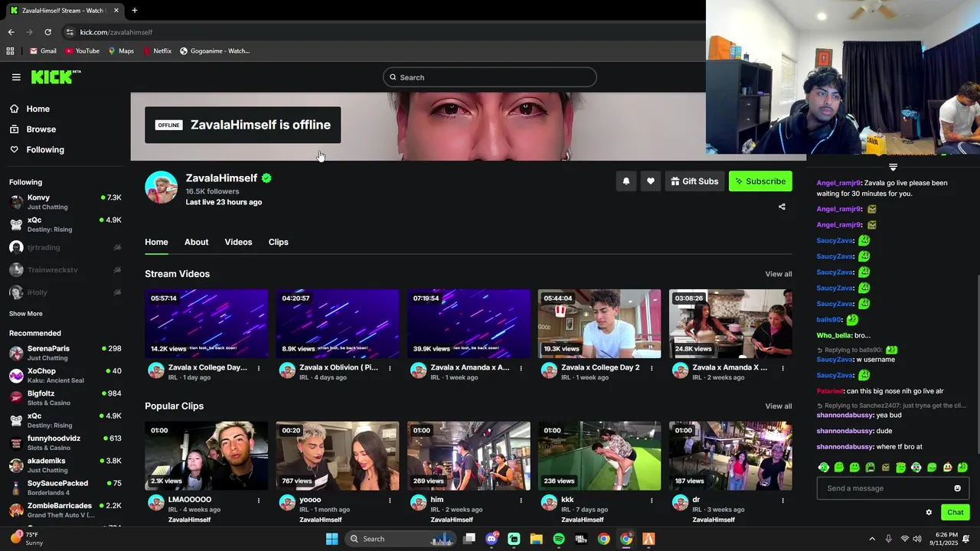Open the hamburger sidebar menu
This screenshot has height=551, width=980.
point(16,77)
